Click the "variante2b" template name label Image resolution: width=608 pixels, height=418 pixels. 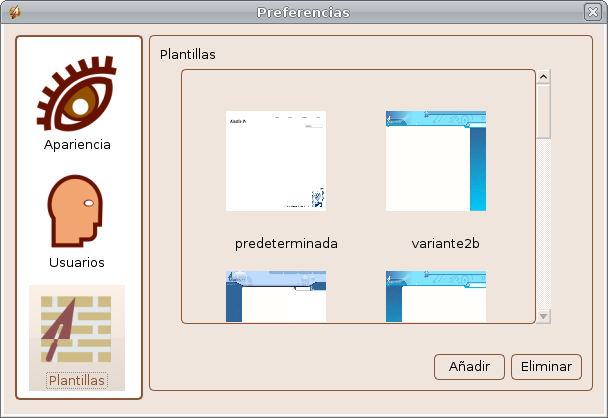tap(446, 243)
